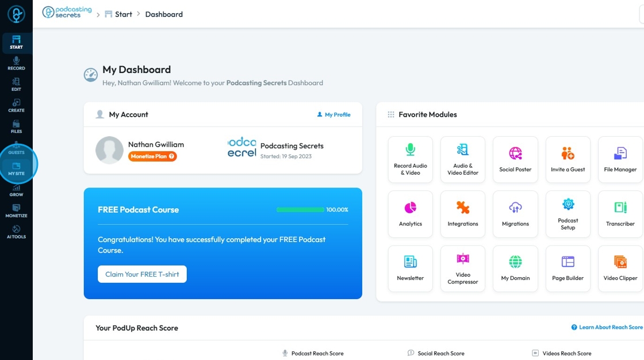The height and width of the screenshot is (360, 644).
Task: Click the 'Your PodUp Reach Score' heading
Action: pos(137,328)
